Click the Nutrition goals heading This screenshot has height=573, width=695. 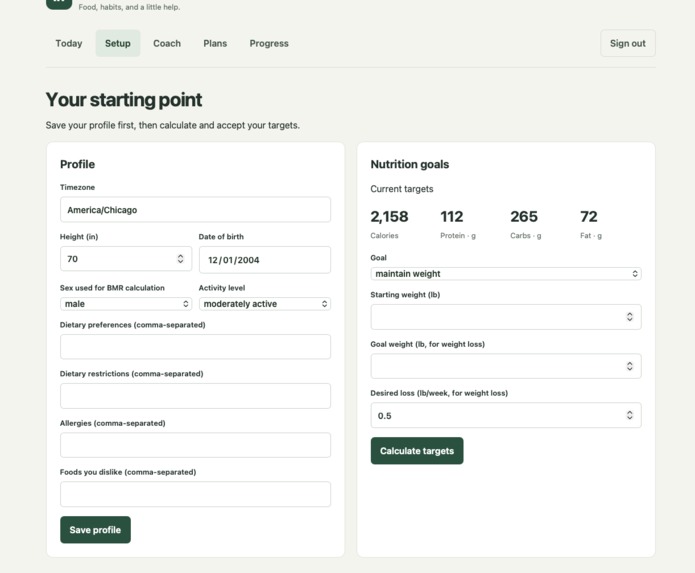[x=410, y=164]
